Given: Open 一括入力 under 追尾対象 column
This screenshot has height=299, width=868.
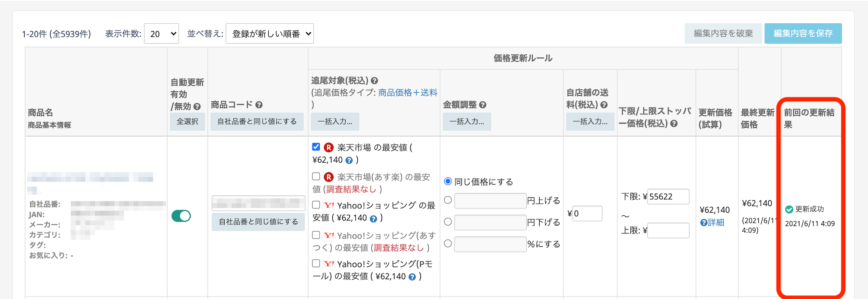Looking at the screenshot, I should [x=335, y=122].
